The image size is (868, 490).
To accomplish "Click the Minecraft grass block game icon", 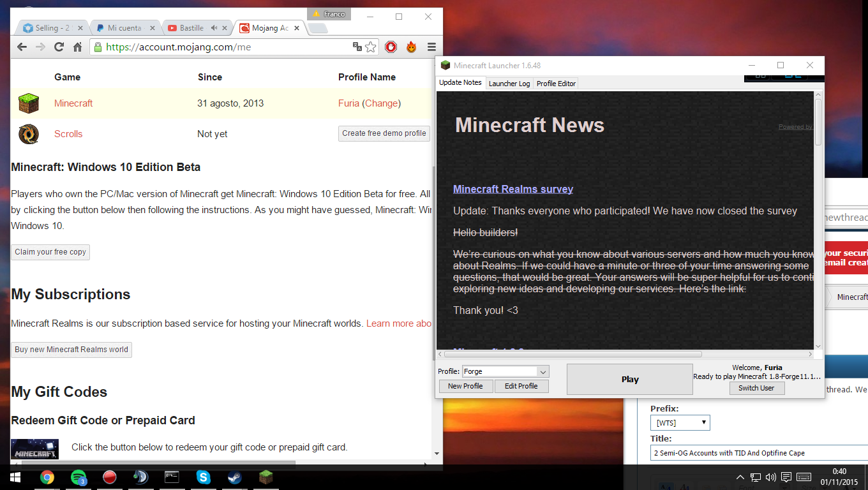I will pyautogui.click(x=29, y=103).
